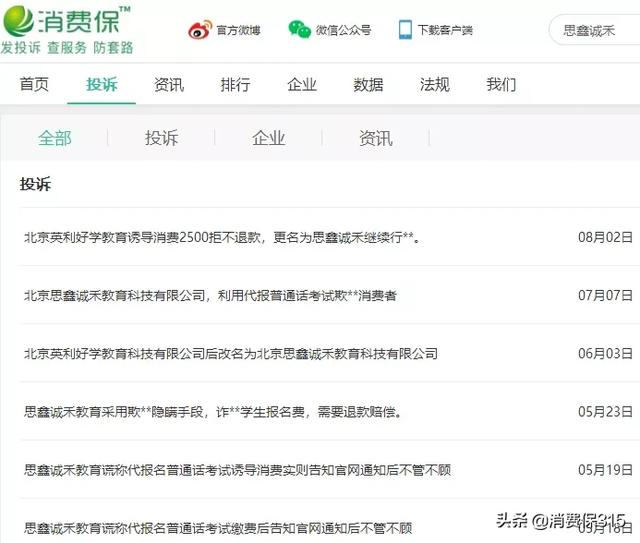
Task: Open complaint 代报名普通话考试缴费后告知官网通知
Action: (218, 528)
